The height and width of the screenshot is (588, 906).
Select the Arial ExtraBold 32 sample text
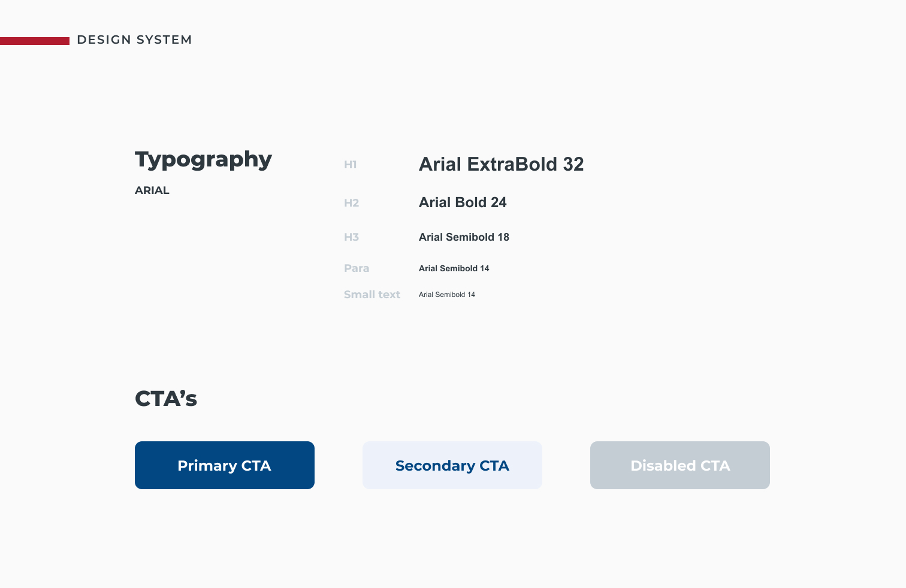coord(501,164)
